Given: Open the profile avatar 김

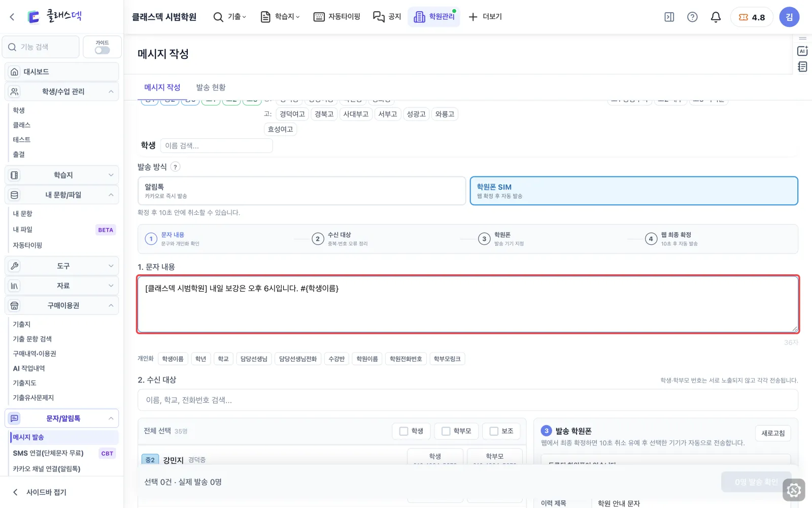Looking at the screenshot, I should tap(789, 17).
